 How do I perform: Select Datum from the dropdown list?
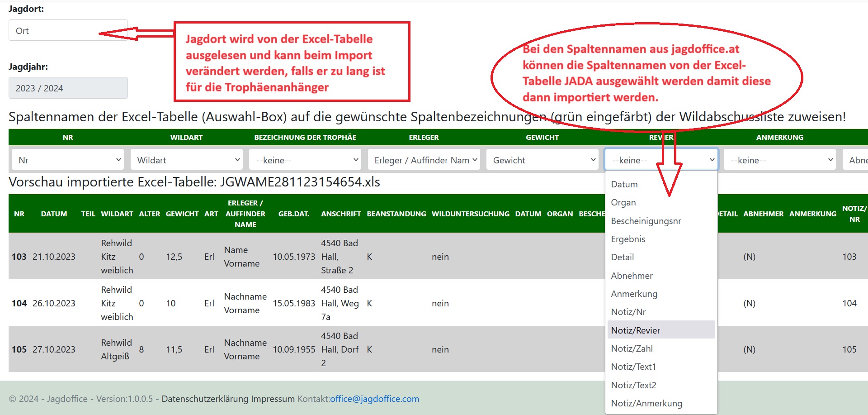click(624, 184)
